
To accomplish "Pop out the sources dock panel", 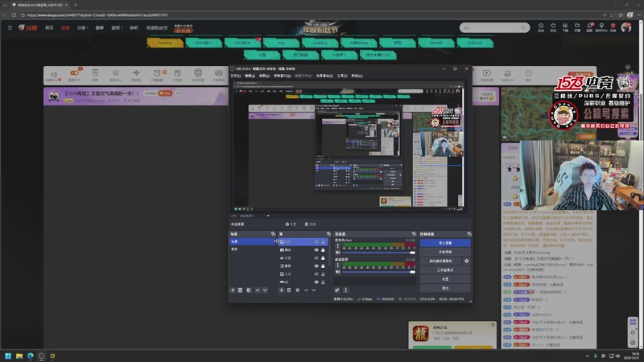I will coord(328,234).
